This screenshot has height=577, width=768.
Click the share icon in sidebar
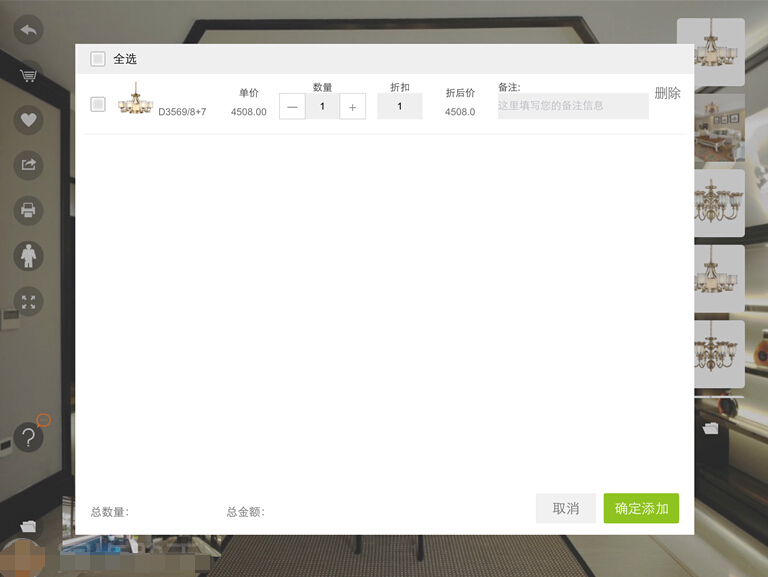coord(28,165)
